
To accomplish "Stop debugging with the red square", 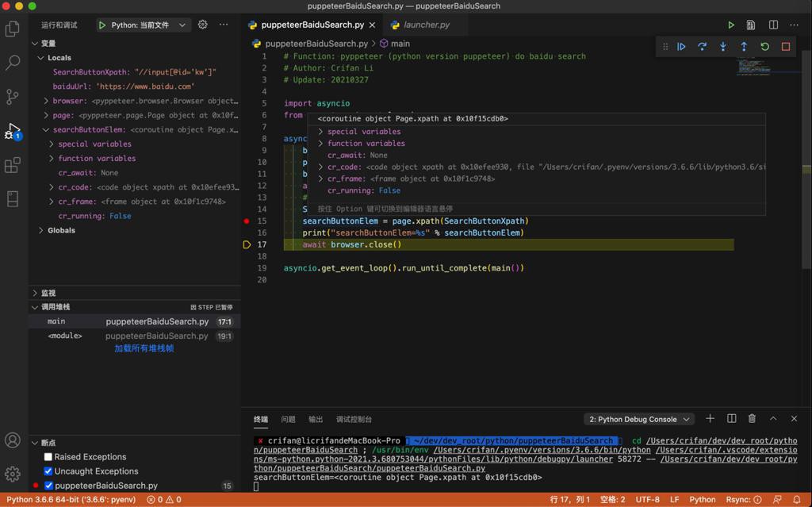I will 786,47.
